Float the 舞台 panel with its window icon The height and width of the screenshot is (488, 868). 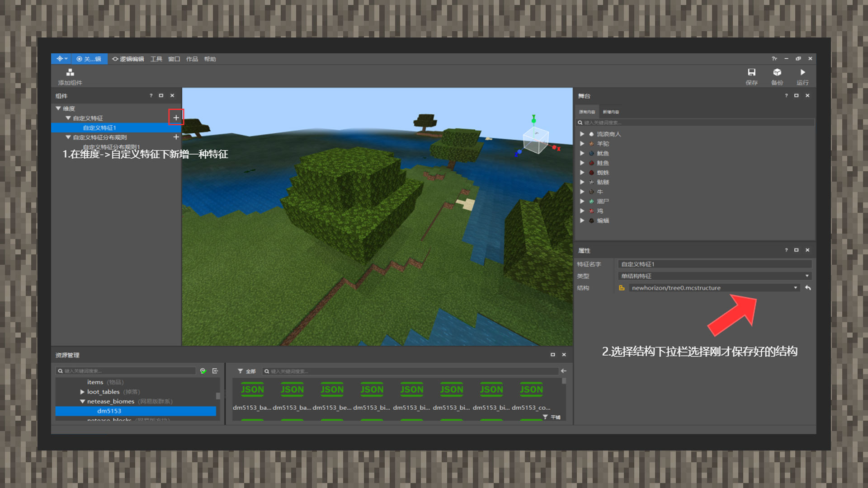[796, 96]
